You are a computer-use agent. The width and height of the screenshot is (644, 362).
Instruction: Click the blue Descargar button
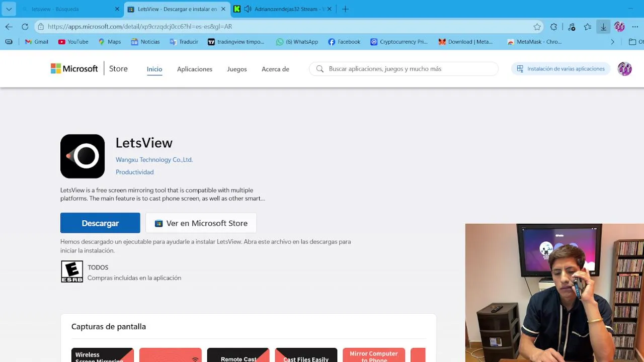(100, 223)
